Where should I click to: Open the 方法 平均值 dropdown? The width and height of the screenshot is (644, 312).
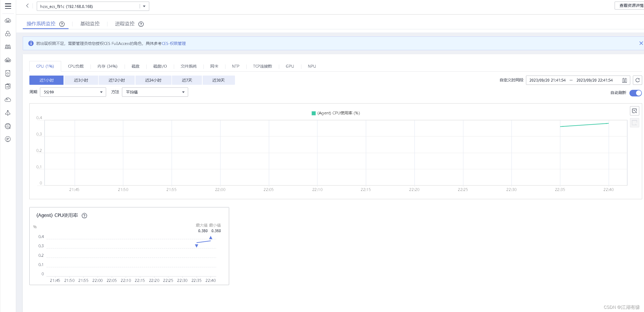[x=155, y=92]
